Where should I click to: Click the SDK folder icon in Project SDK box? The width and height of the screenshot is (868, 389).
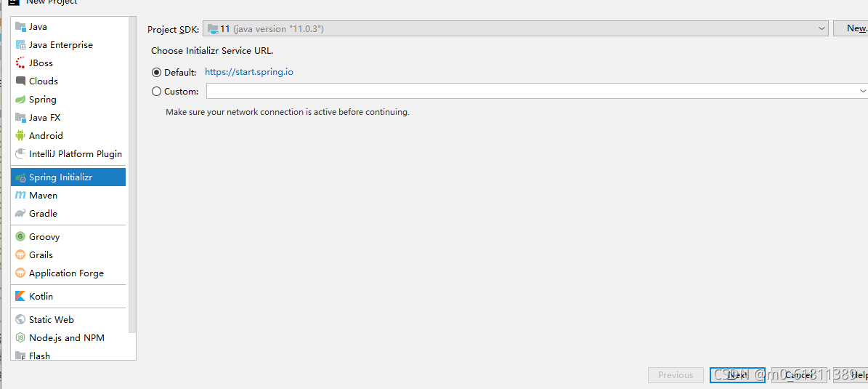[213, 28]
